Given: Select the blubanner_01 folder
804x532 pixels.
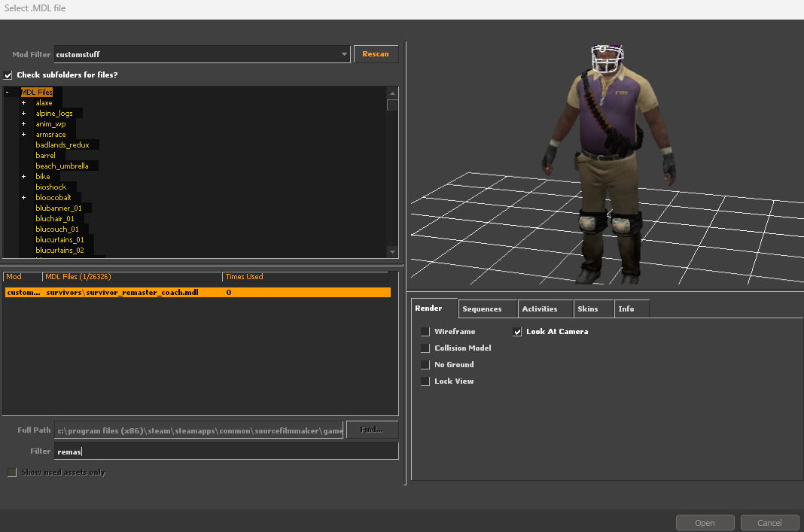Looking at the screenshot, I should (59, 208).
